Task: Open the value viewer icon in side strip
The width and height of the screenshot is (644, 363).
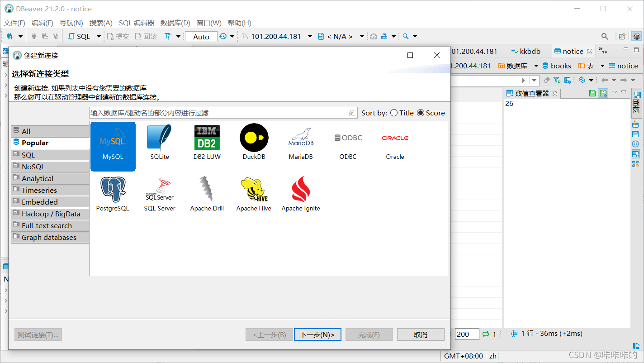Action: click(635, 154)
